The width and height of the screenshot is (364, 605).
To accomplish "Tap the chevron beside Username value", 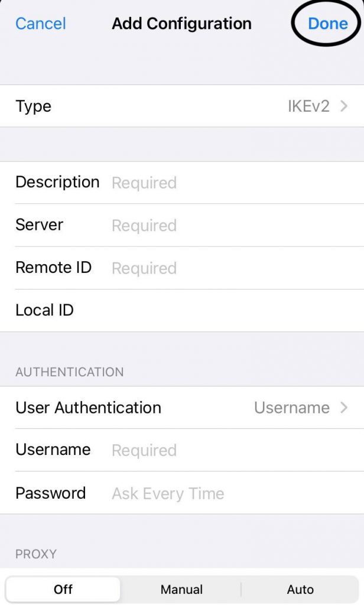I will click(x=344, y=408).
